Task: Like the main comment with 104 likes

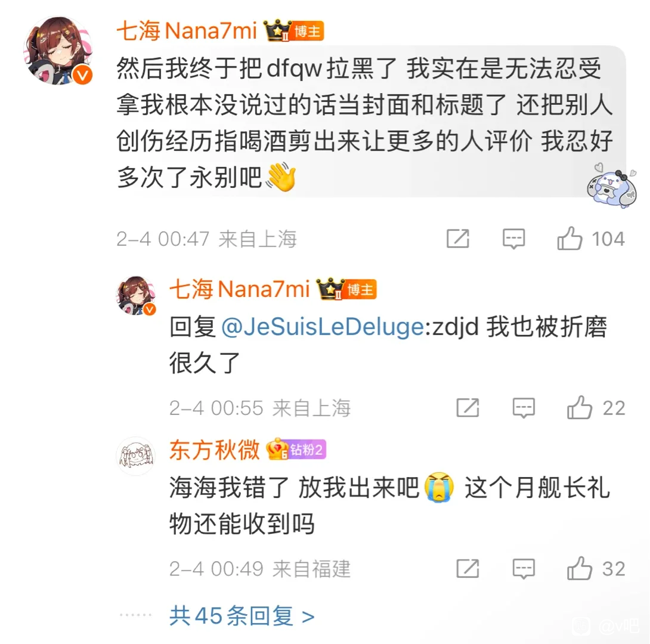Action: (590, 239)
